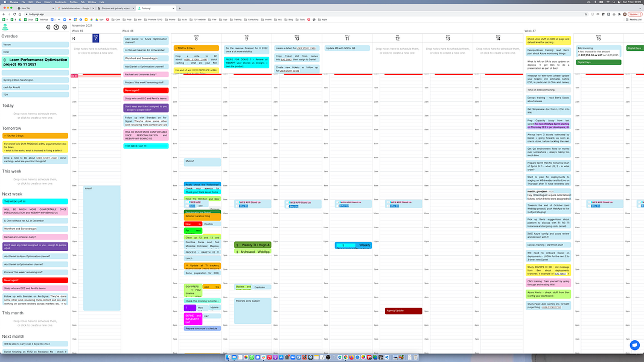Select the Sunday 7 date header

click(96, 38)
